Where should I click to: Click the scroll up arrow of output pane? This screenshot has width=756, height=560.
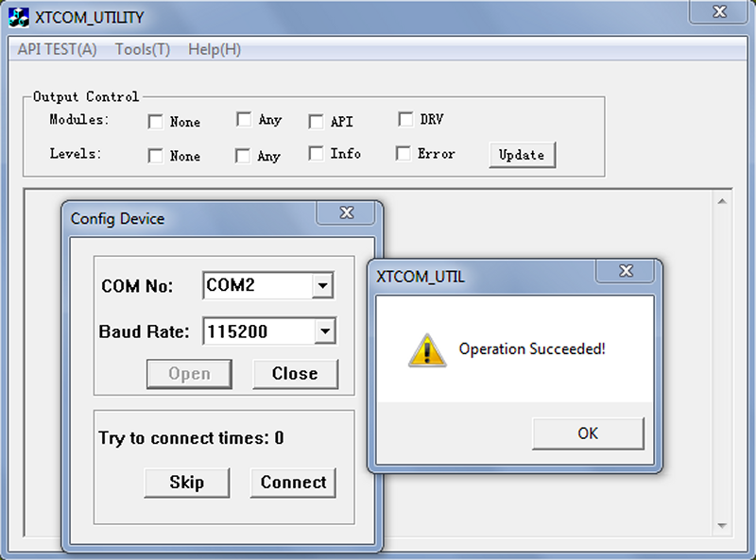click(x=722, y=201)
